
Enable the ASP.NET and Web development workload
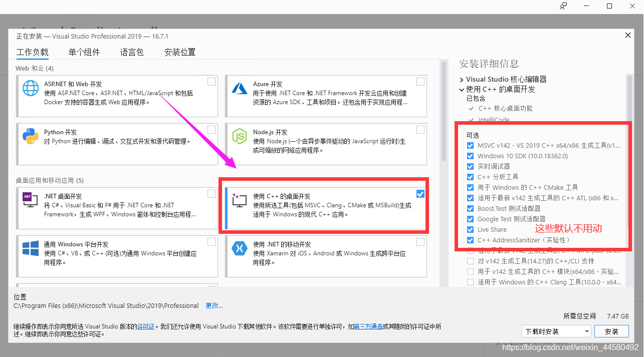(211, 82)
